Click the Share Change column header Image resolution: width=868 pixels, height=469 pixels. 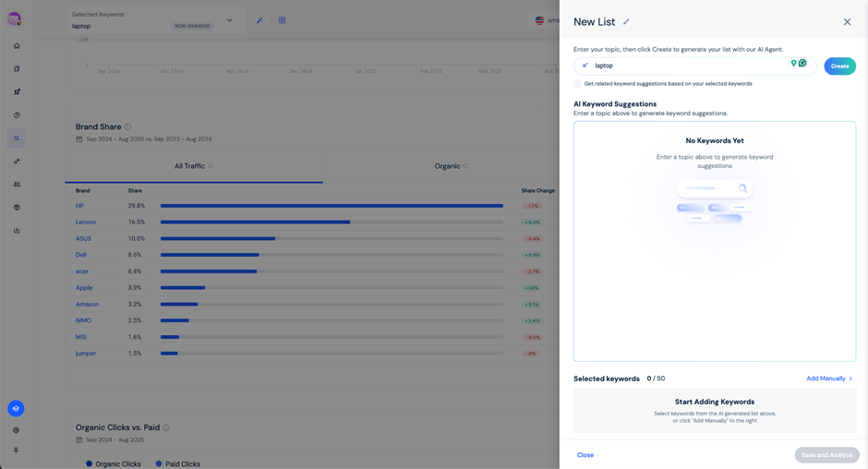(x=537, y=190)
